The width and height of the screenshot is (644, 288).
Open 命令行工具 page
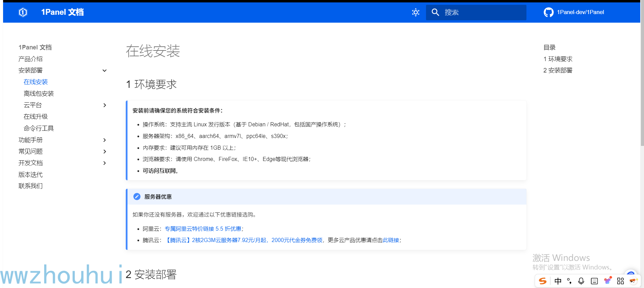(x=39, y=128)
